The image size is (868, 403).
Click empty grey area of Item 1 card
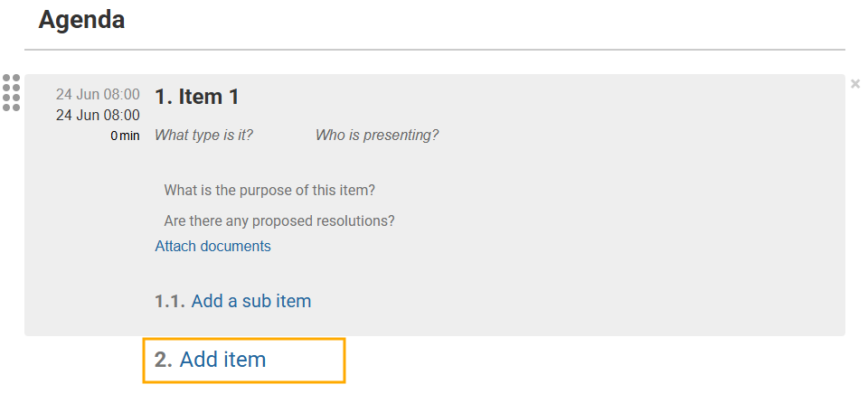click(x=588, y=253)
